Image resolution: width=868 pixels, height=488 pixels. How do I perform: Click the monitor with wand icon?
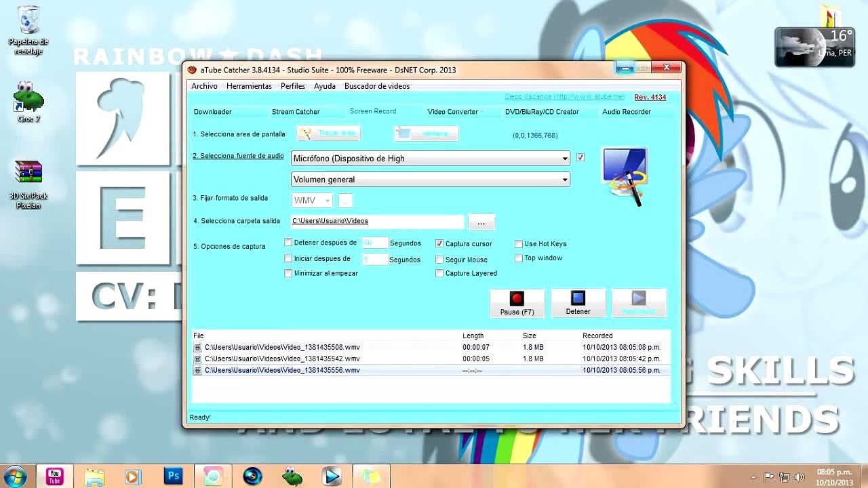click(624, 176)
